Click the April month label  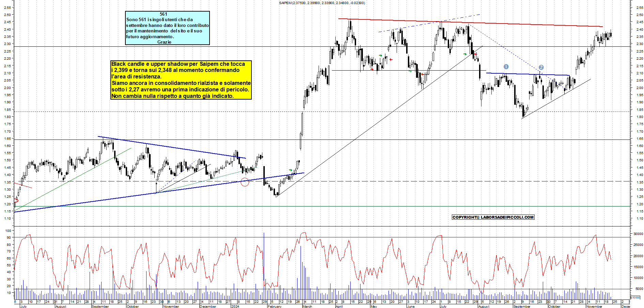tap(339, 306)
